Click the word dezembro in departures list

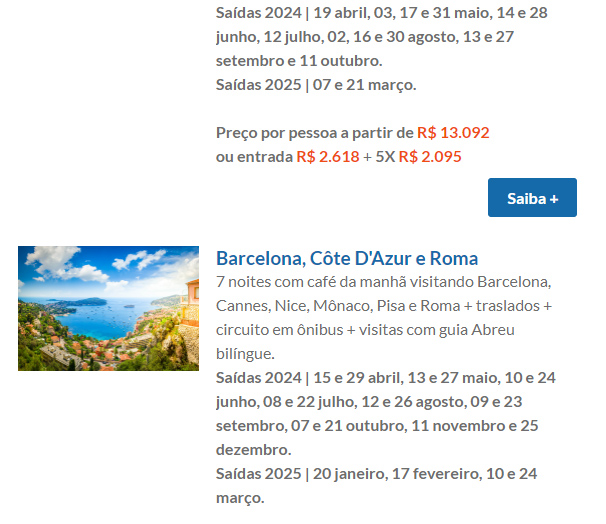point(254,449)
